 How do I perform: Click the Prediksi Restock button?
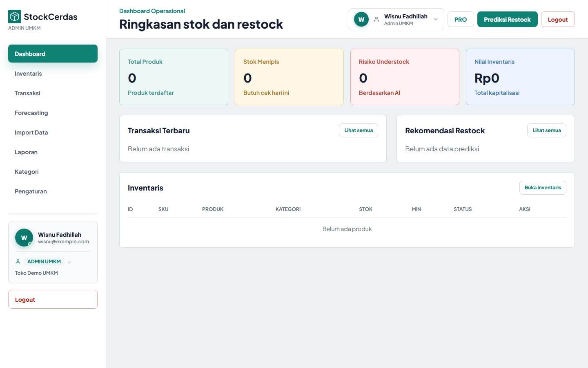507,19
